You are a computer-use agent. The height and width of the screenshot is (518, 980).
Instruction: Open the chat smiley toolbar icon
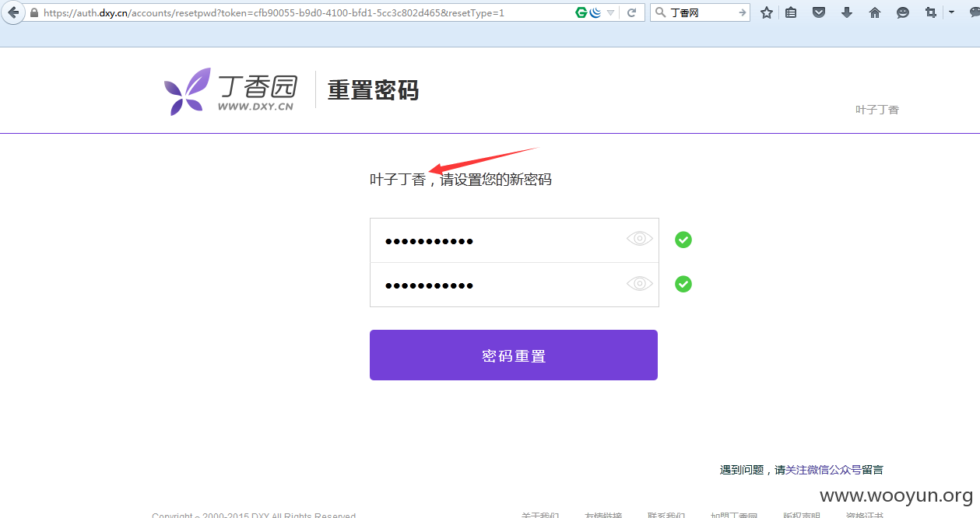click(903, 12)
